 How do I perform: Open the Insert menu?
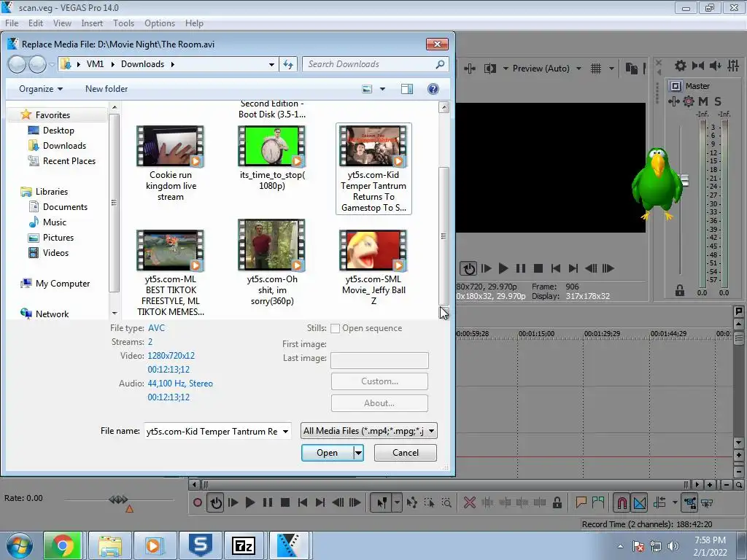tap(92, 23)
